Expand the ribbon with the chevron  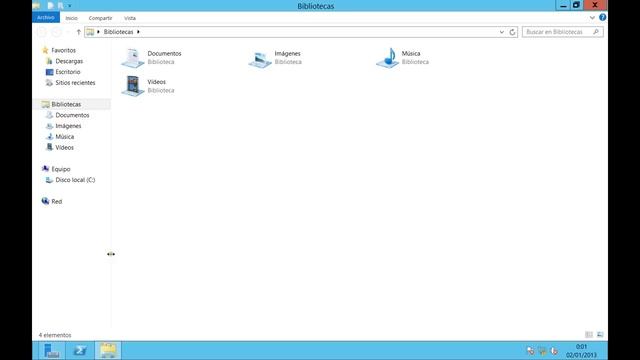click(592, 18)
